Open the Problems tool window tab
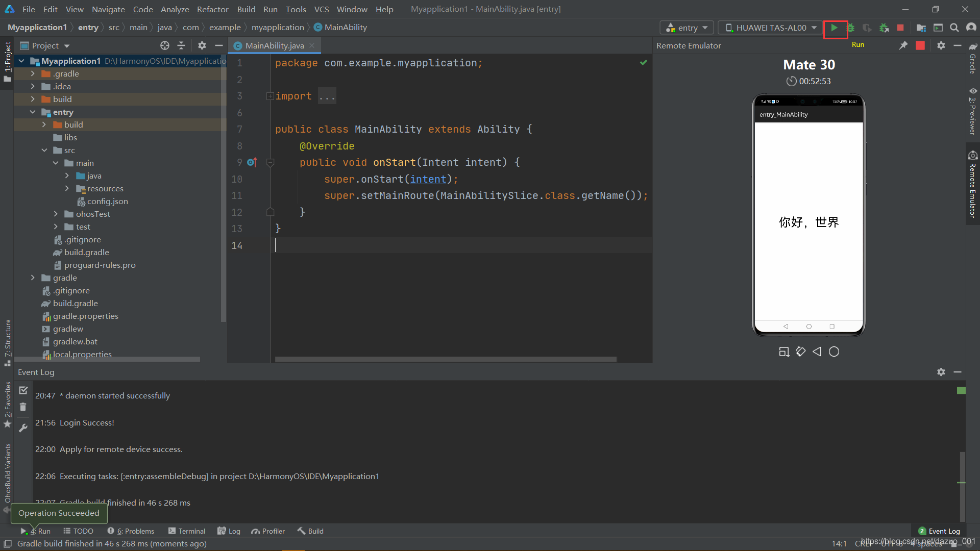This screenshot has width=980, height=551. click(x=131, y=531)
